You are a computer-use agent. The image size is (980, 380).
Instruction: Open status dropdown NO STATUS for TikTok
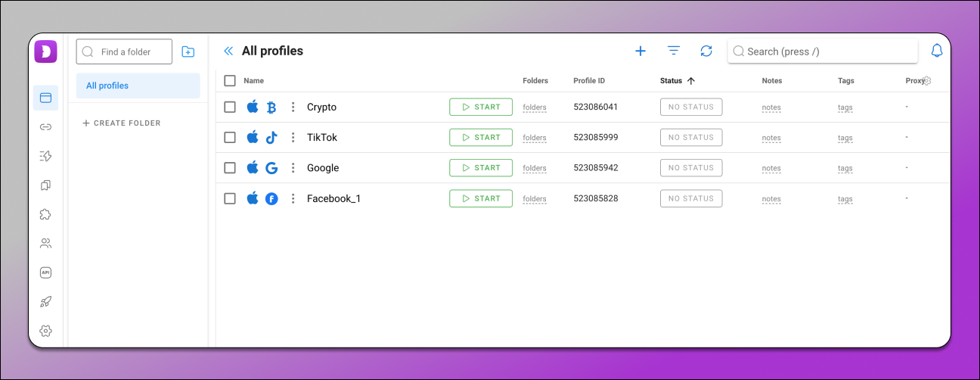click(x=691, y=137)
